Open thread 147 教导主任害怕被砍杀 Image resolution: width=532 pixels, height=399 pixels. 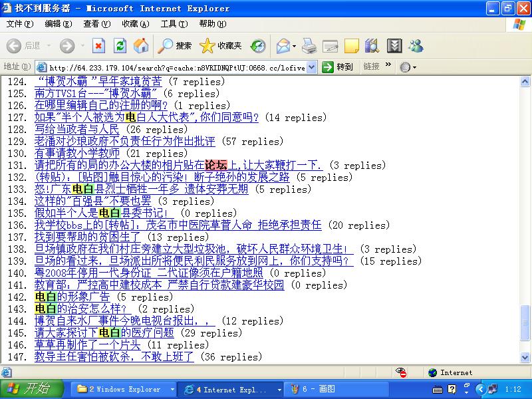(114, 357)
